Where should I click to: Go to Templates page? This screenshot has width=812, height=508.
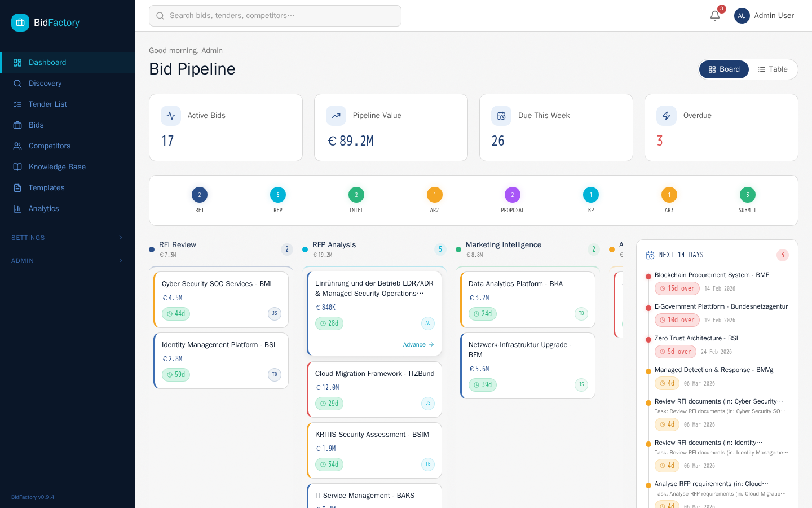click(68, 188)
